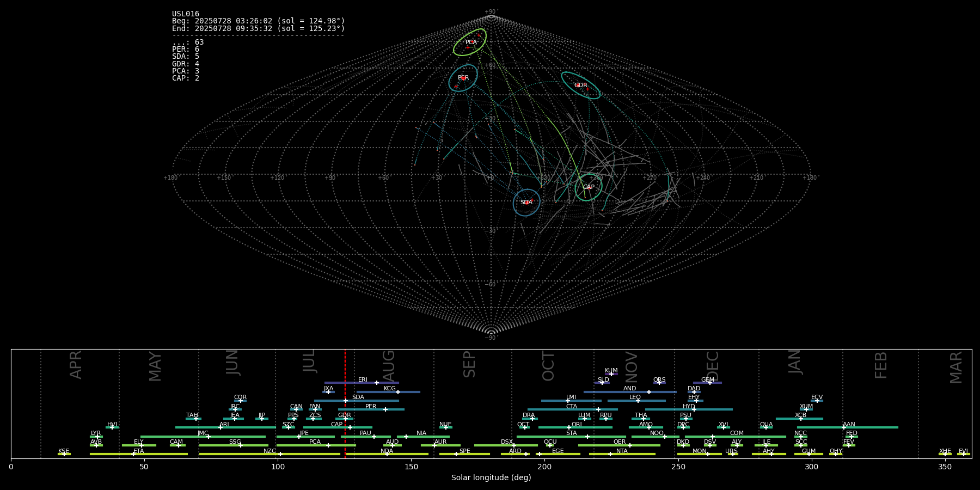Click the KUM shower bar in the timeline
The height and width of the screenshot is (490, 980).
pyautogui.click(x=611, y=374)
